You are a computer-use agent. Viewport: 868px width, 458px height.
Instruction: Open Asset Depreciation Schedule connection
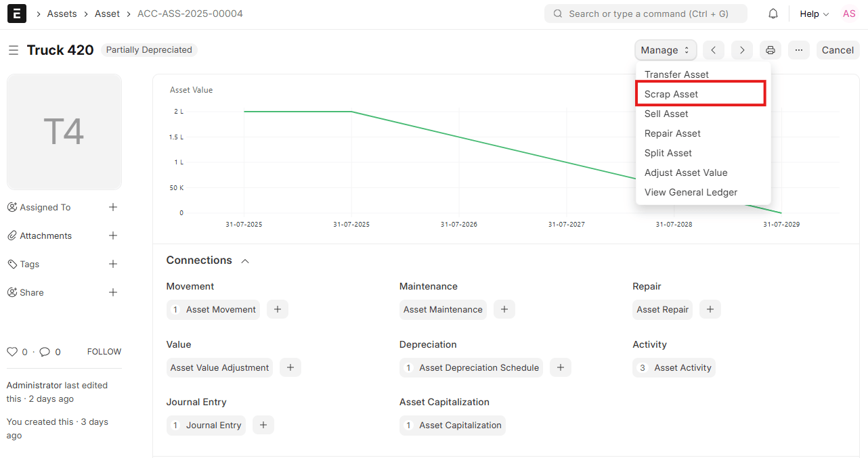pos(471,367)
